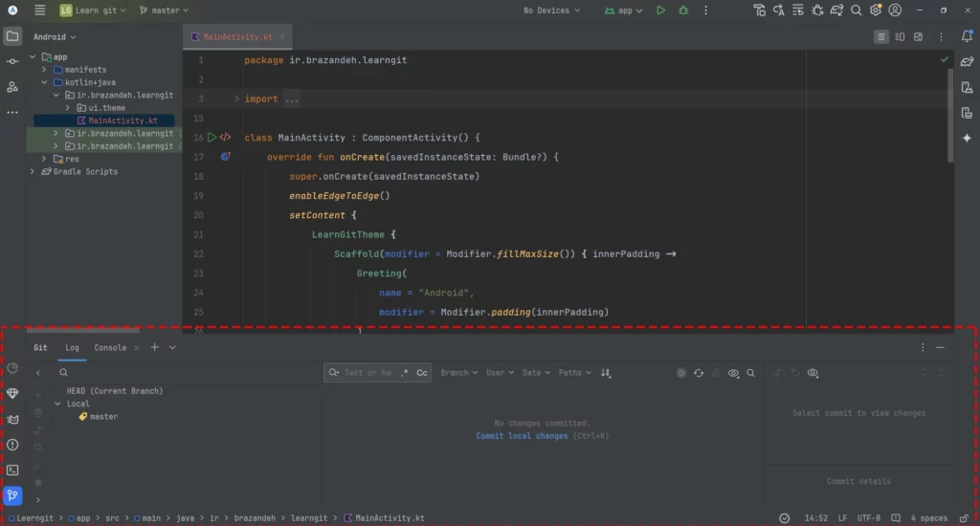The image size is (980, 526).
Task: Open the Device Manager panel
Action: coord(967,87)
